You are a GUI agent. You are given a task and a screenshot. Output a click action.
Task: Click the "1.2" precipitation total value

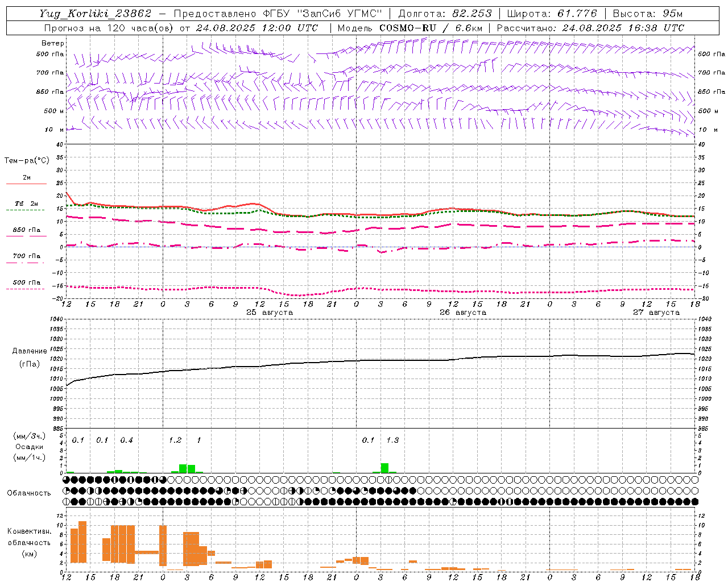(x=175, y=440)
